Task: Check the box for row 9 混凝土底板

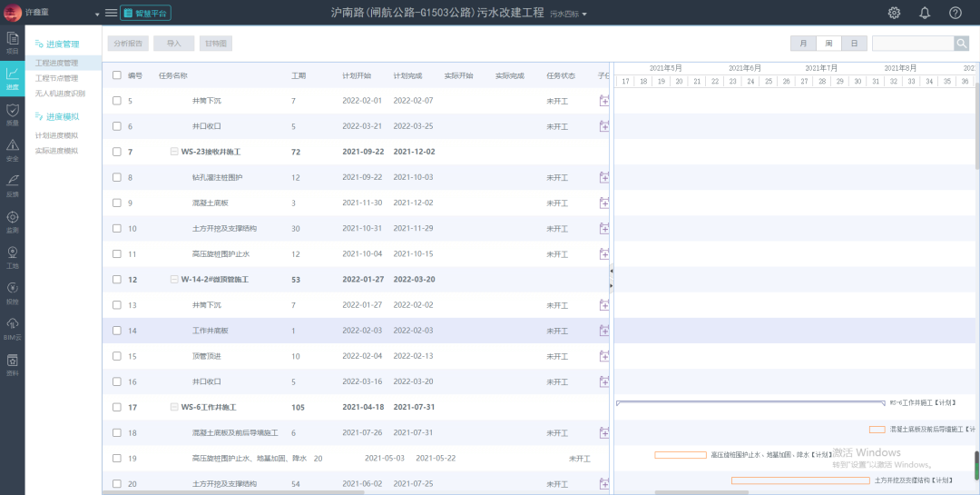Action: tap(117, 203)
